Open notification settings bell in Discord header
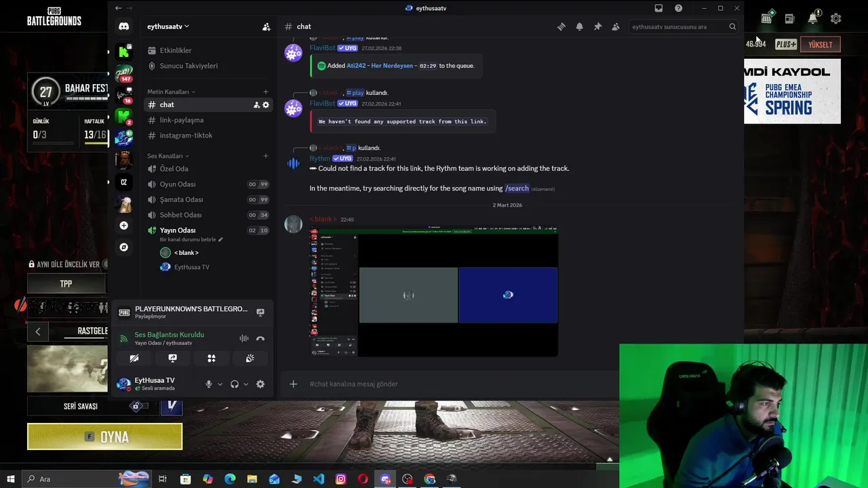The image size is (868, 488). 579,26
